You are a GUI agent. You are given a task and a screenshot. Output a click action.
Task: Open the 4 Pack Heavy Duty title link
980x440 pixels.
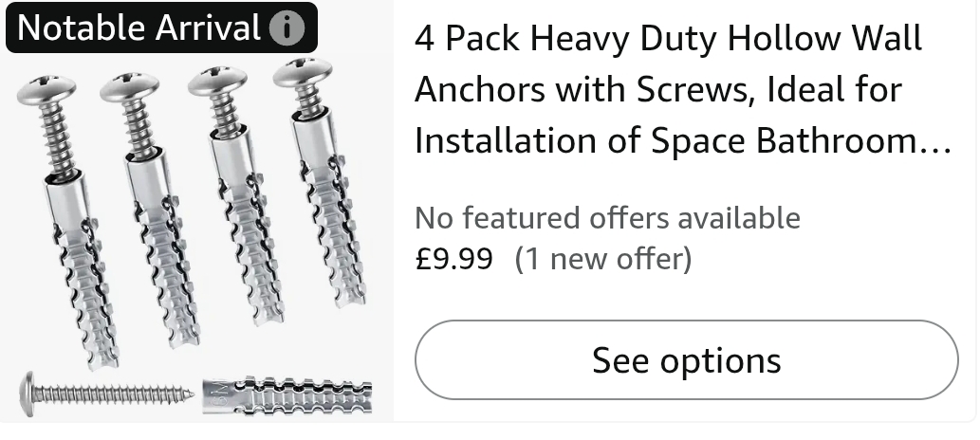(x=682, y=89)
